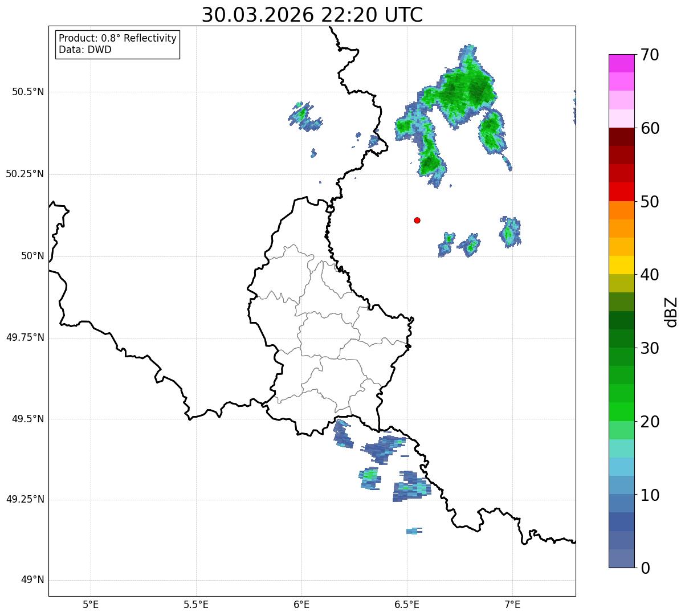This screenshot has width=685, height=616.
Task: Click the 40 colorbar tick label
Action: coord(650,275)
